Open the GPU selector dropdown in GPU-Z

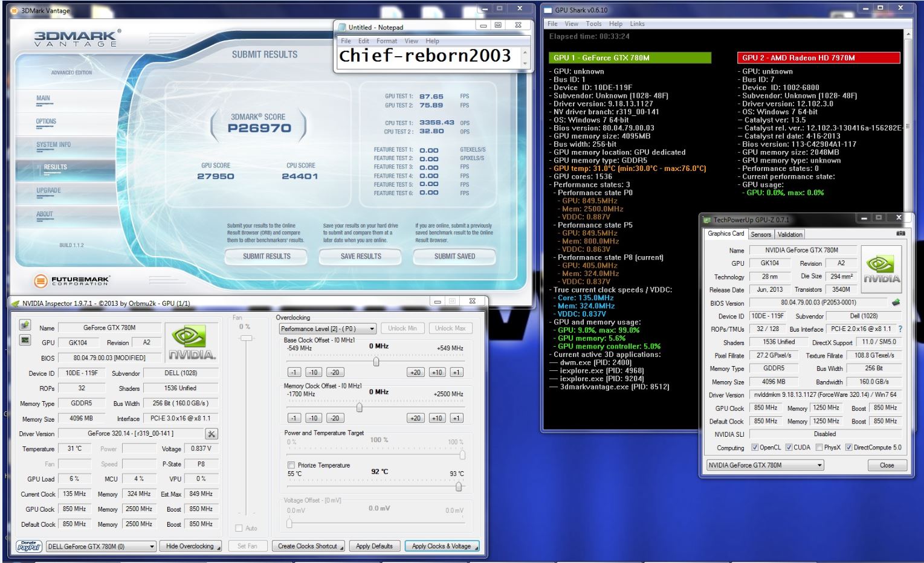[x=765, y=465]
